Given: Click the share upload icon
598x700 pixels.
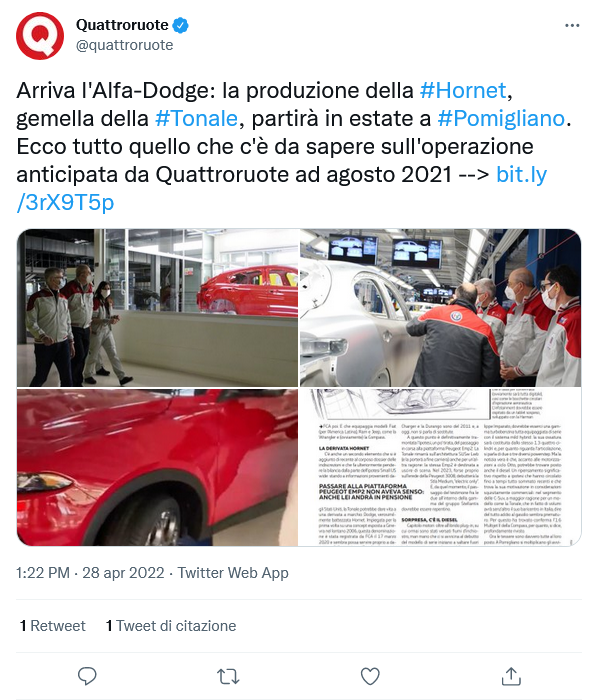Looking at the screenshot, I should coord(511,676).
